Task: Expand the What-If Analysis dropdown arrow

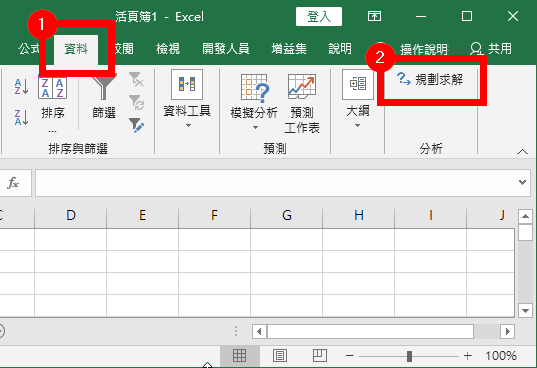Action: coord(255,128)
